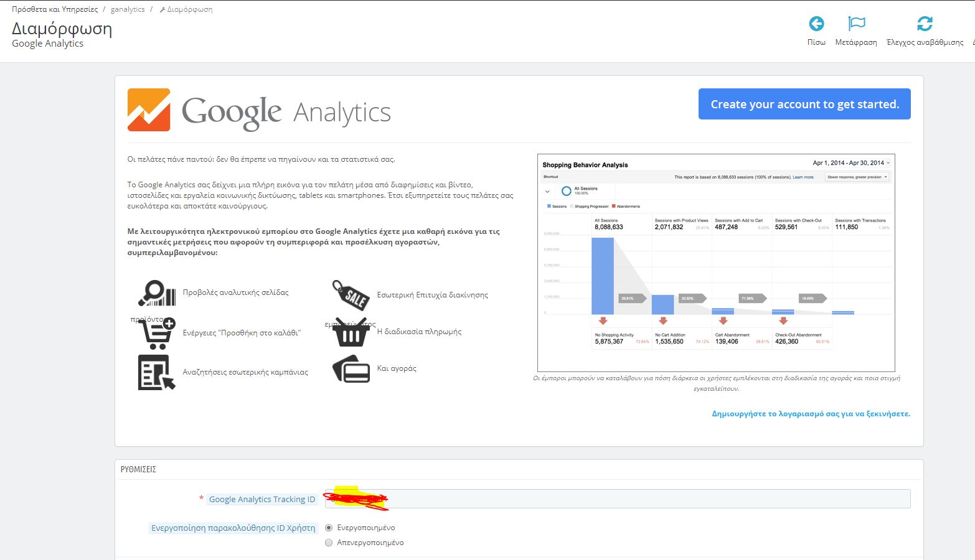Select the Ενεργοποιημένο radio button
975x560 pixels.
329,528
